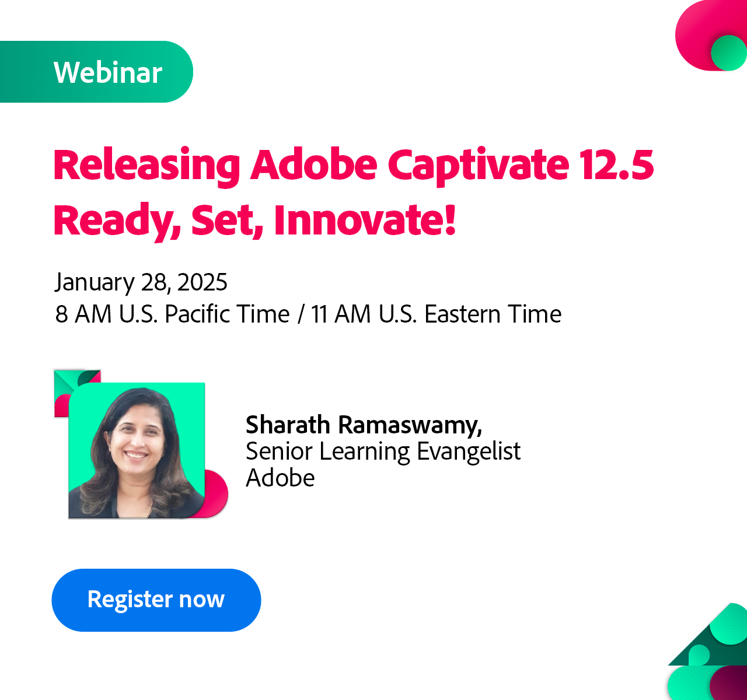Click the Adobe company name under the speaker
This screenshot has height=700, width=747.
click(x=280, y=478)
